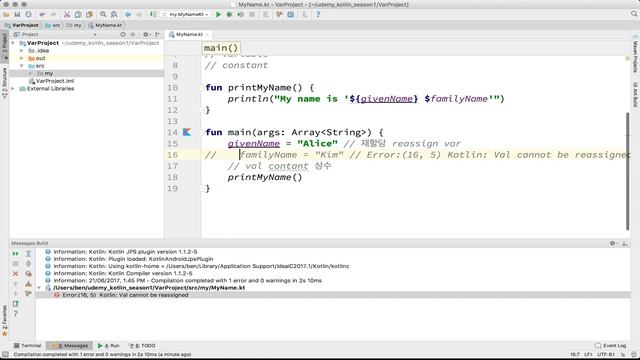Collapse the src folder node

tap(22, 66)
